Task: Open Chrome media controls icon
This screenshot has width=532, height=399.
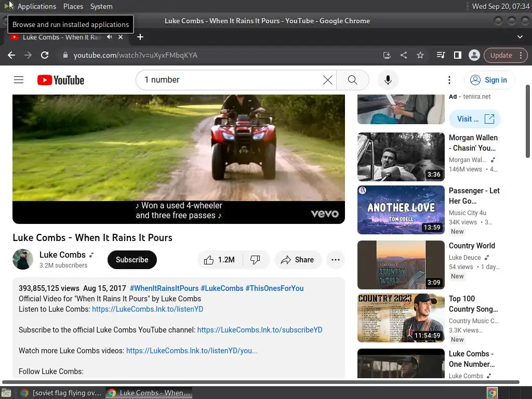Action: pos(441,55)
